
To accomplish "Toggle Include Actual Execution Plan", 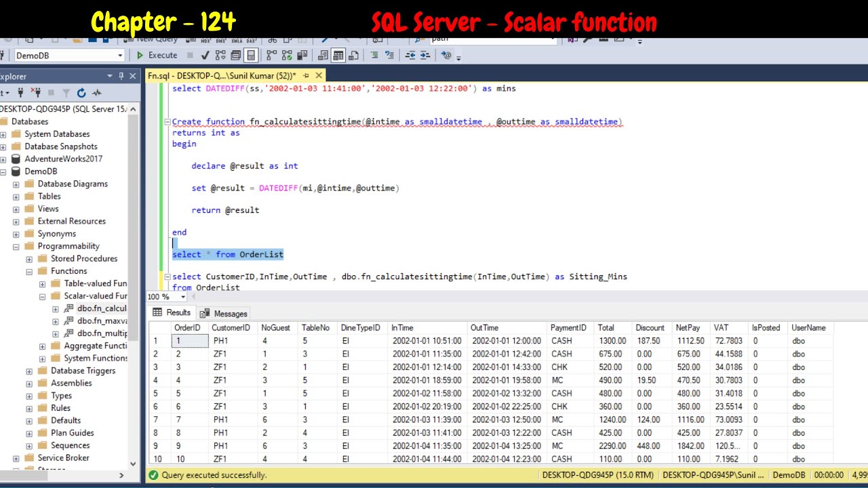I will [272, 56].
